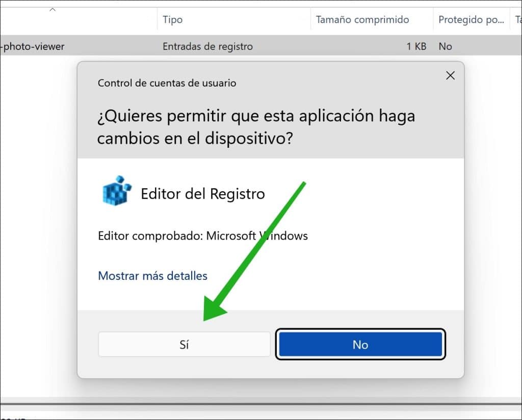Sort by the Protegido po... column header
Viewport: 522px width, 420px height.
pos(471,20)
